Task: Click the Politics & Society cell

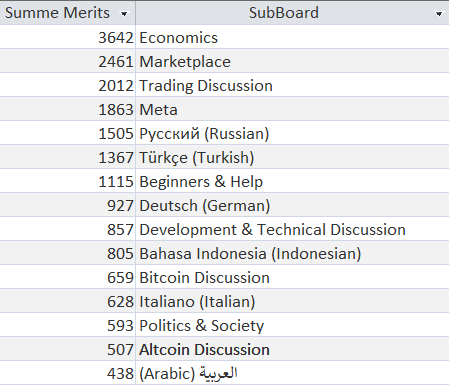Action: 292,325
